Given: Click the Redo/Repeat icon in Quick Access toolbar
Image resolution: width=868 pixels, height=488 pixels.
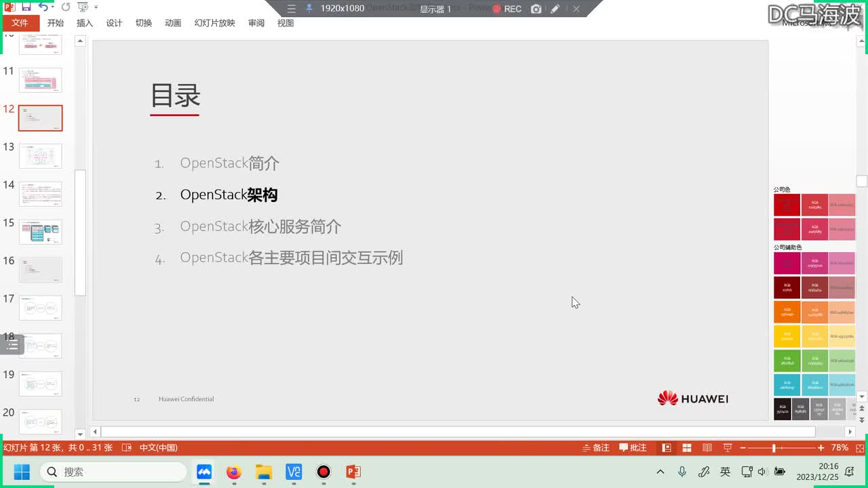Looking at the screenshot, I should point(66,7).
